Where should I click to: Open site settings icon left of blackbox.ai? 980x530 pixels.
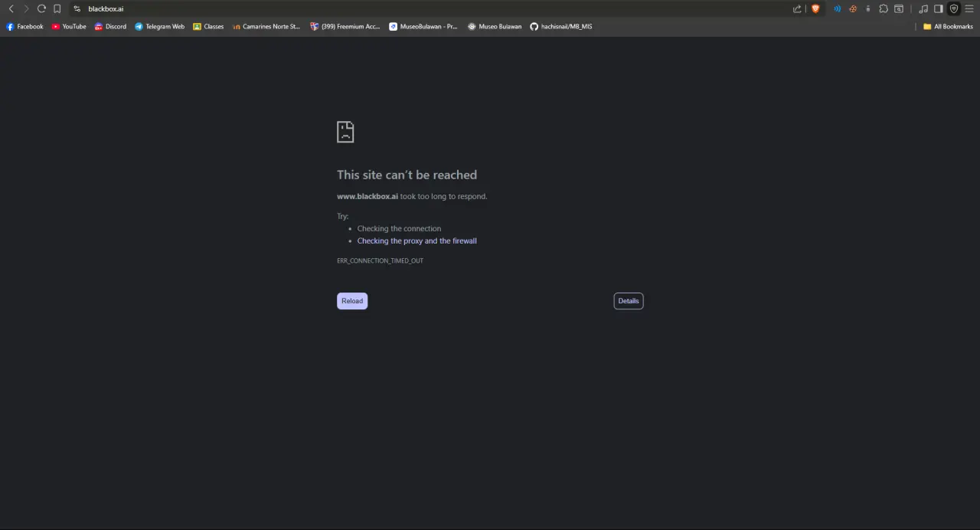77,8
